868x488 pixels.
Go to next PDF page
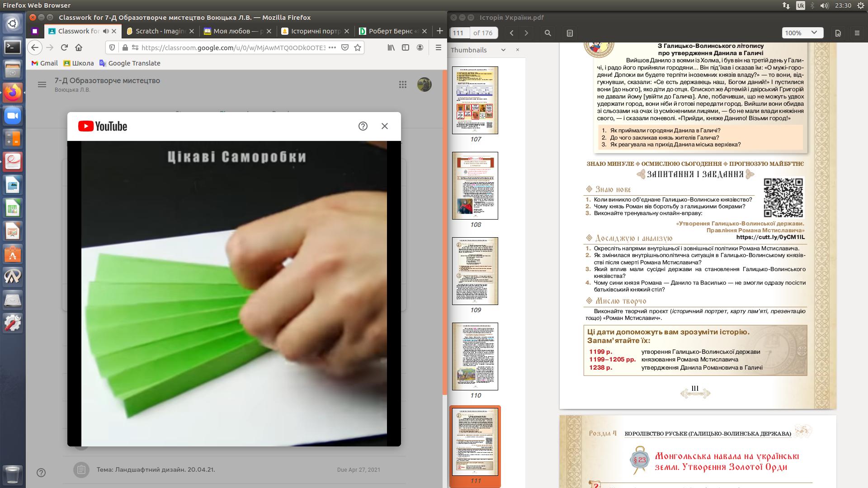(526, 33)
